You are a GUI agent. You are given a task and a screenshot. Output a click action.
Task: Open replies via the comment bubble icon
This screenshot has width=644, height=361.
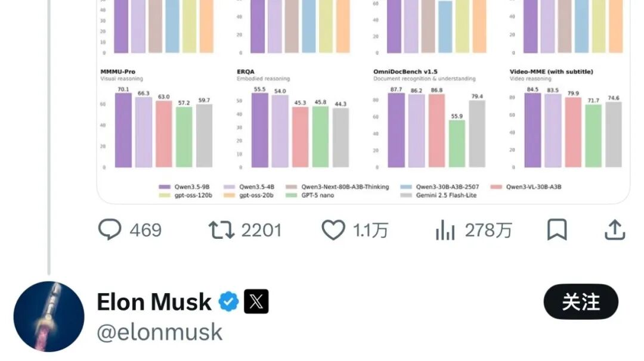coord(110,229)
